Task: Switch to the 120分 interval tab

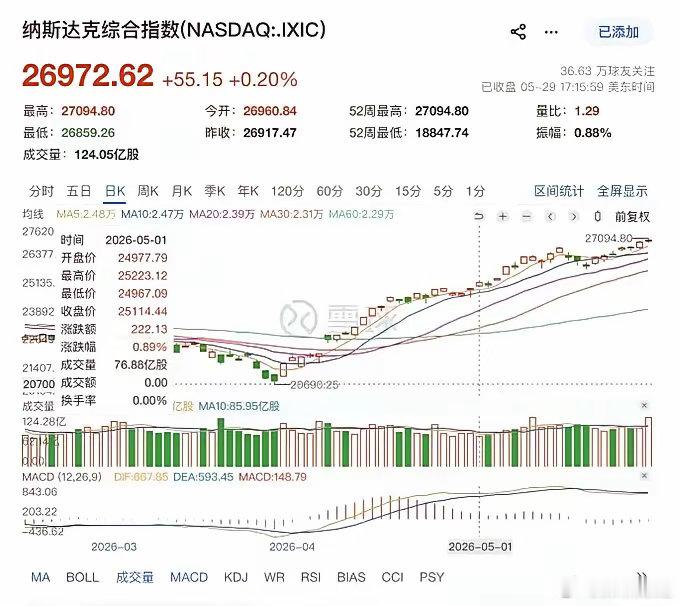Action: pyautogui.click(x=288, y=191)
